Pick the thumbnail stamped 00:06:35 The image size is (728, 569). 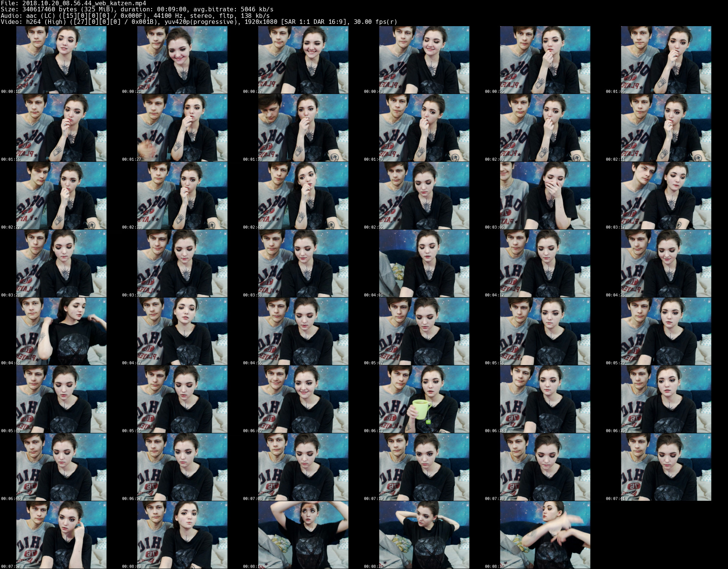[x=666, y=399]
